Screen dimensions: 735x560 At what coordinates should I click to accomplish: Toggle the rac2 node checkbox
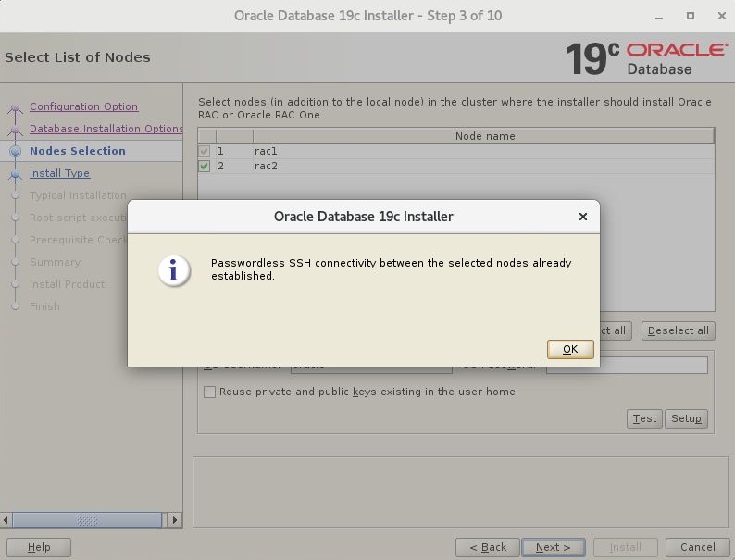tap(205, 167)
